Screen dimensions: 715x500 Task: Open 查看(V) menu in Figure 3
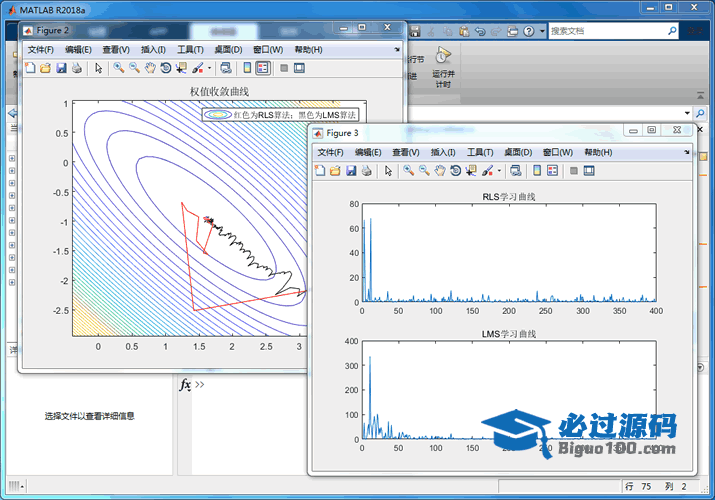(x=406, y=152)
